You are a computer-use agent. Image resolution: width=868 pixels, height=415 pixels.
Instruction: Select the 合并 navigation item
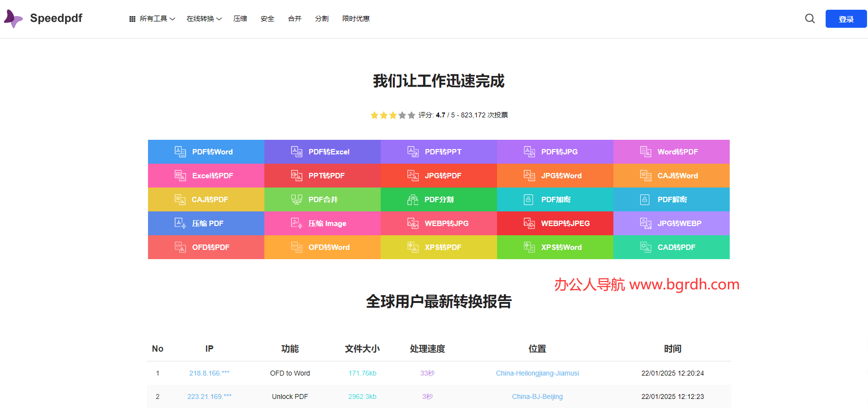pos(295,19)
